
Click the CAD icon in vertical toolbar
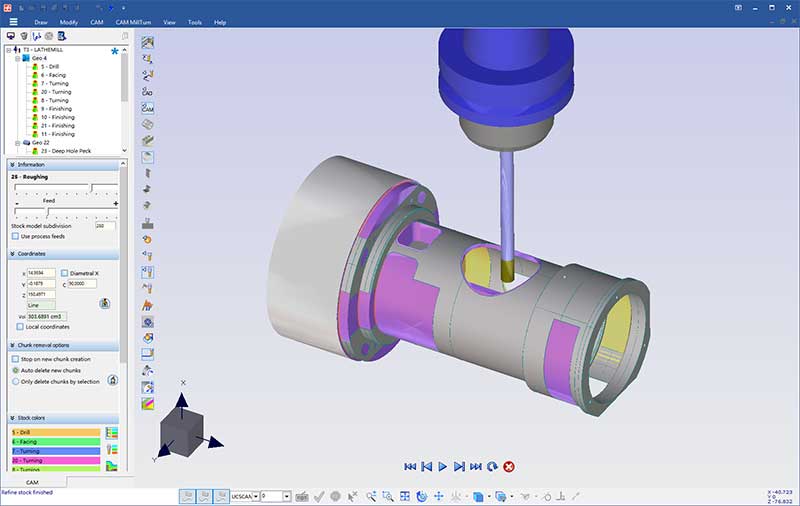[x=147, y=91]
